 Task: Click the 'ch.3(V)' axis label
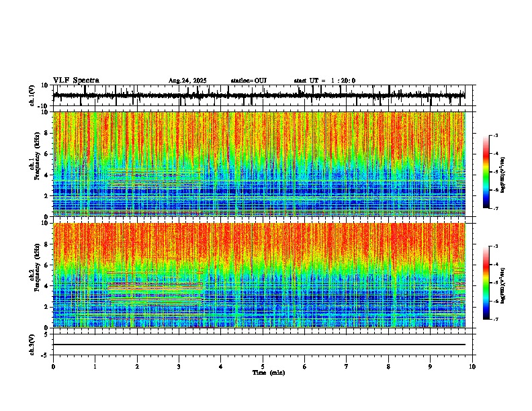coord(32,345)
